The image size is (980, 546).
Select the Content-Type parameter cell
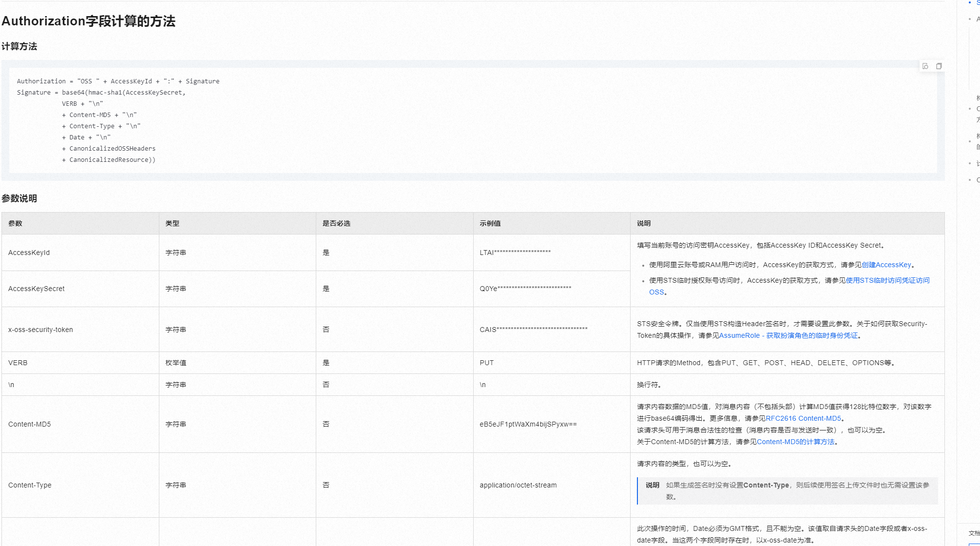80,485
